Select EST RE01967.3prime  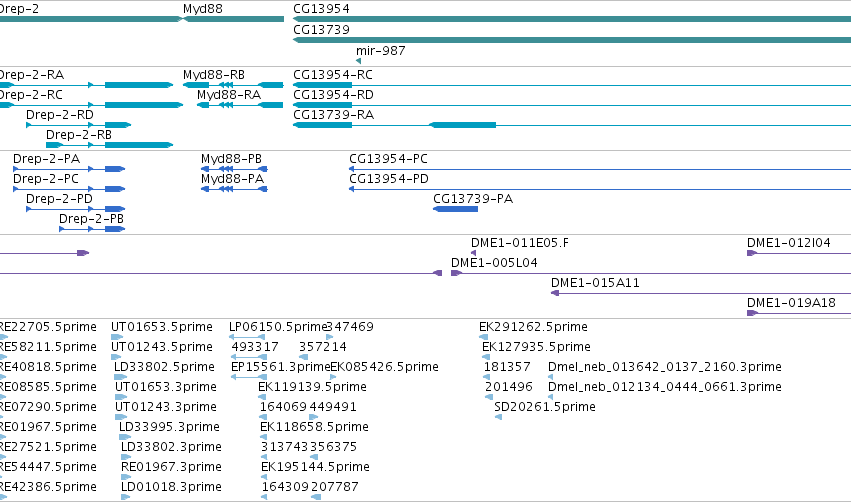(171, 467)
